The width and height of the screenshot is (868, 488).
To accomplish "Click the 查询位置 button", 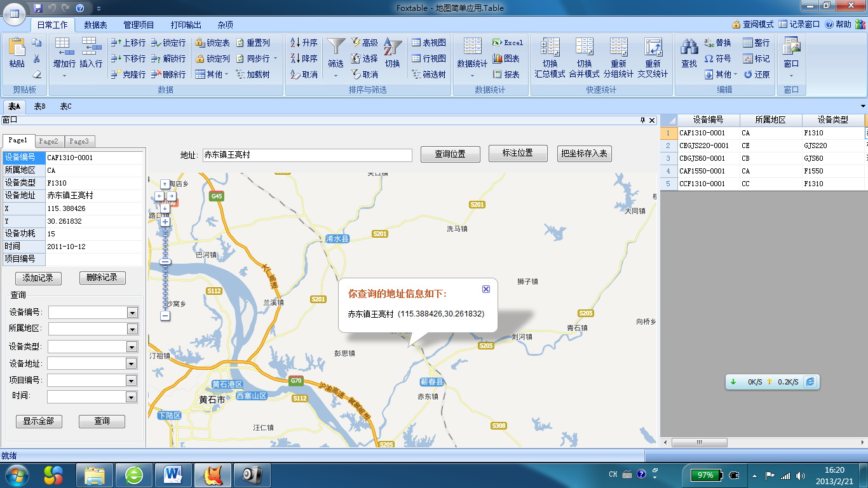I will coord(449,154).
